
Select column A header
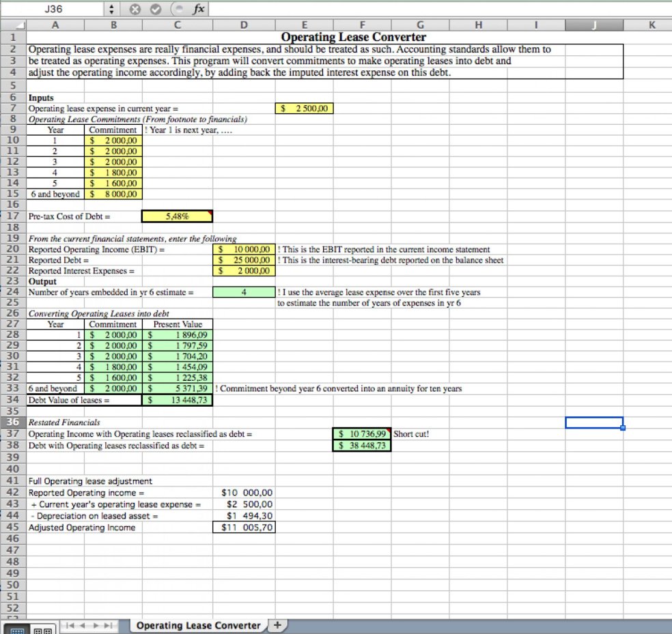[x=55, y=25]
